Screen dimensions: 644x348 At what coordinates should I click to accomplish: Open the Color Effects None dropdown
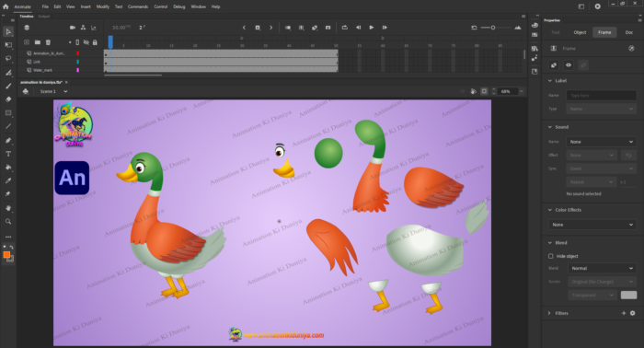click(592, 225)
